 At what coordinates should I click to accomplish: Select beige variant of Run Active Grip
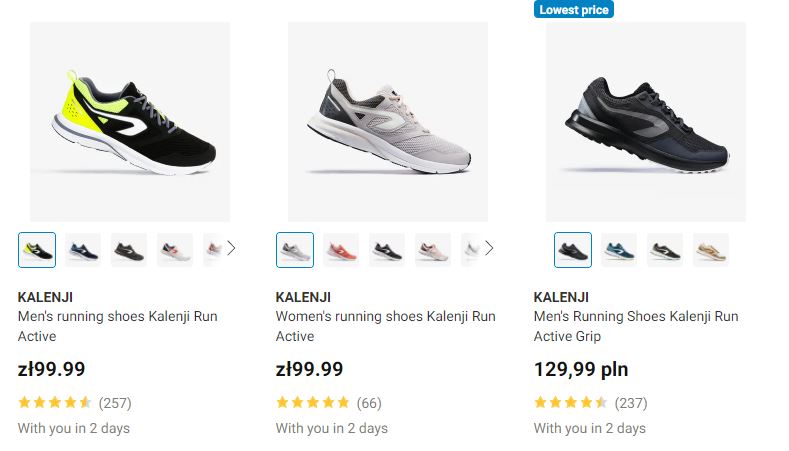[711, 249]
